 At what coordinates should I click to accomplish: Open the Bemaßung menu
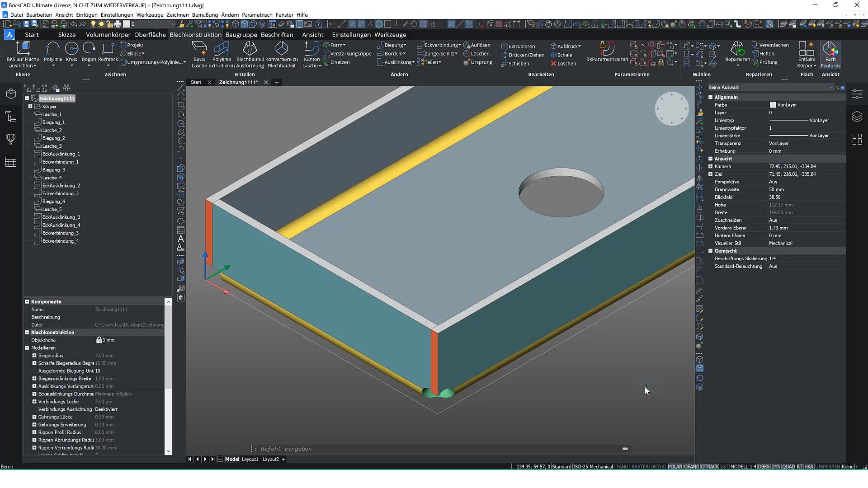click(205, 14)
